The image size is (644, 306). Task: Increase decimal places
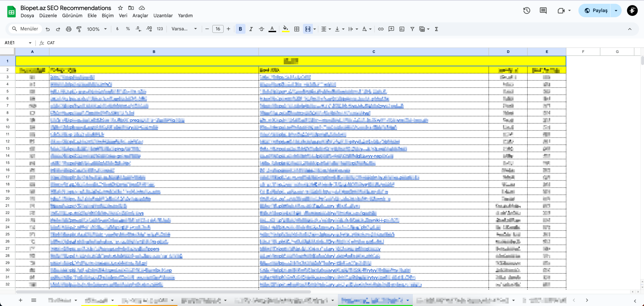point(149,29)
